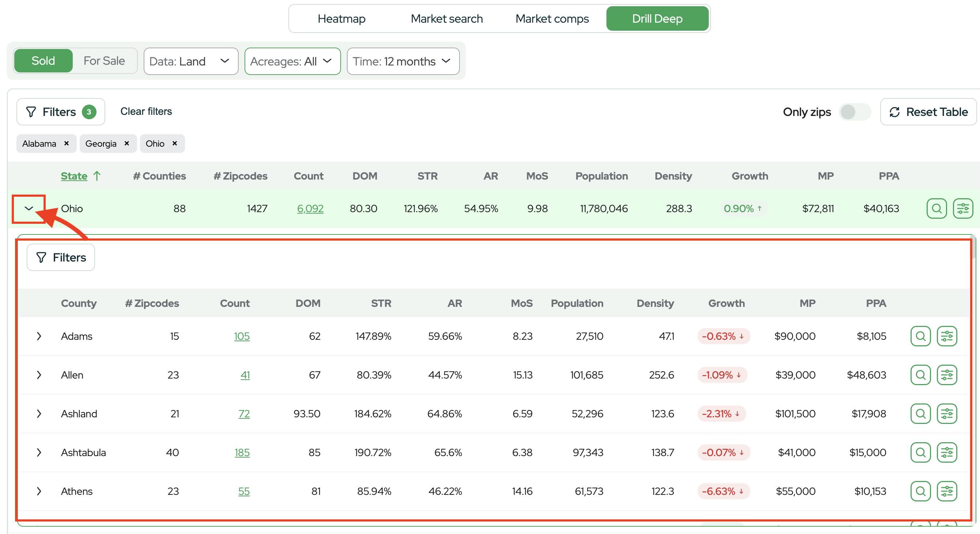Toggle the Only zips switch
Screen dimensions: 980x534
tap(855, 112)
